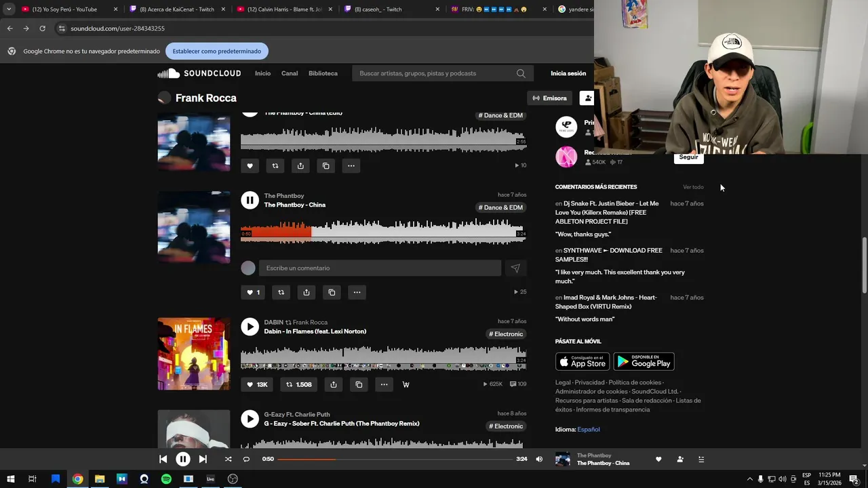Image resolution: width=868 pixels, height=488 pixels.
Task: Repost In Flames showing 1.508 reposts
Action: (298, 384)
